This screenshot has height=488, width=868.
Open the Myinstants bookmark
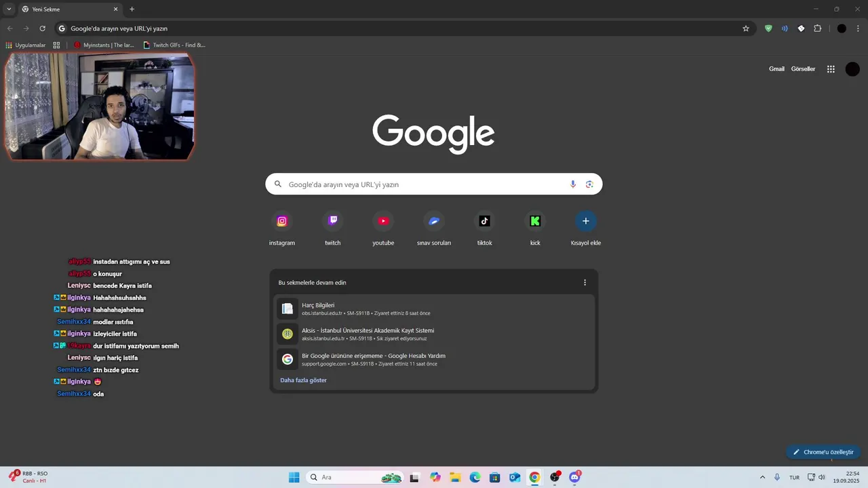pos(104,45)
